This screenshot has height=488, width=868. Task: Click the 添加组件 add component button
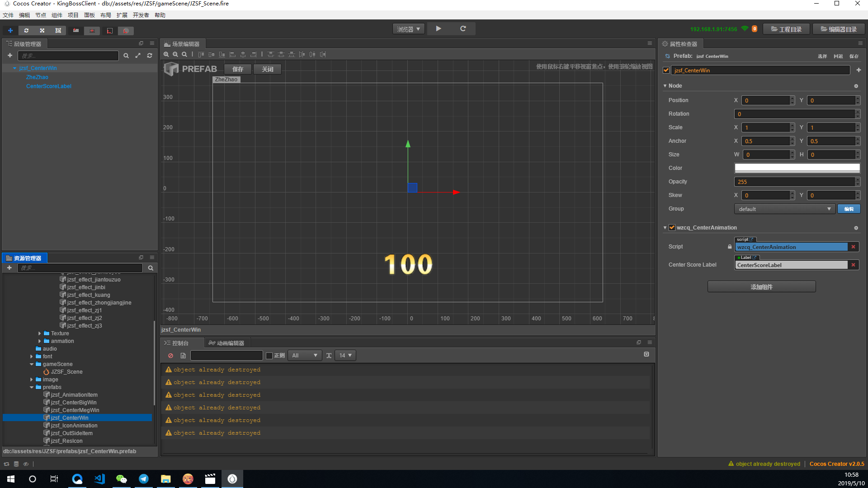[x=761, y=287]
